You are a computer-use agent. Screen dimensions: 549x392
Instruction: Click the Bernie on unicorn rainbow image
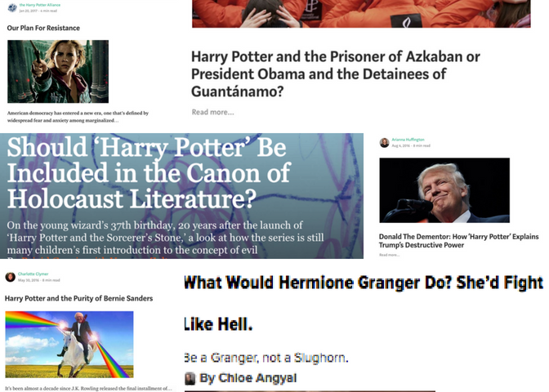coord(69,345)
